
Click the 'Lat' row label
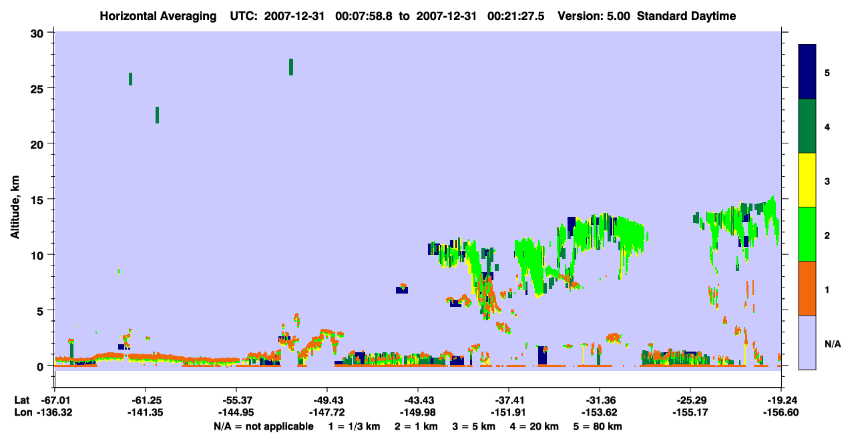point(22,400)
